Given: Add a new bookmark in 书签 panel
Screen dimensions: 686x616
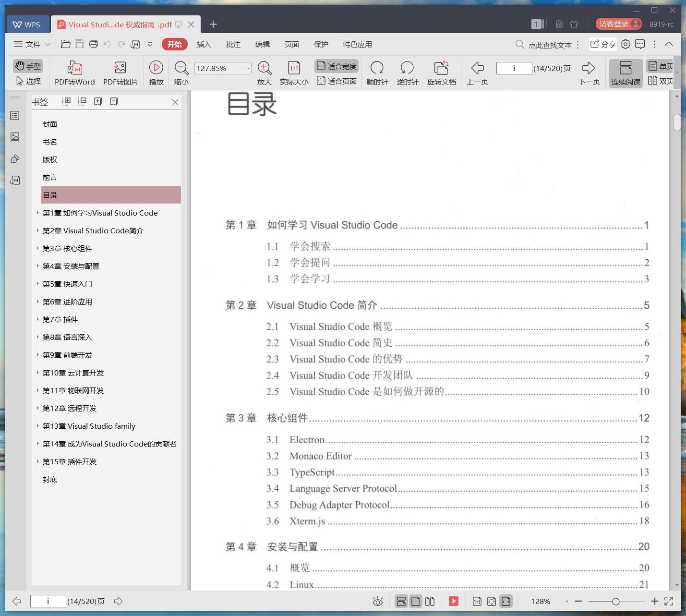Looking at the screenshot, I should (98, 101).
